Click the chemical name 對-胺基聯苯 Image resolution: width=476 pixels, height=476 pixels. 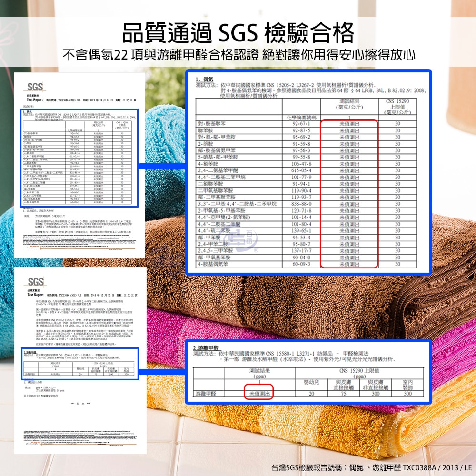[x=212, y=124]
